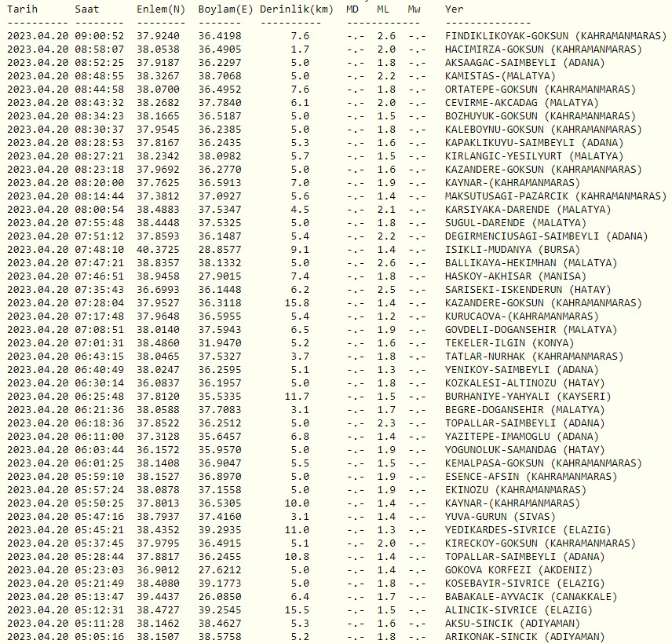Select KARSIYAKA-DARENDE (MALATYA) location
Screen dimensions: 672x644
tap(528, 209)
